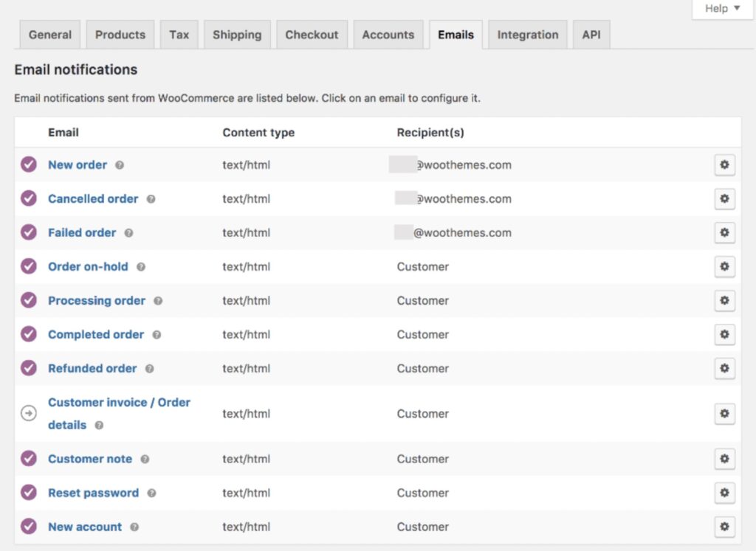The height and width of the screenshot is (551, 756).
Task: Click the help icon beside Failed order
Action: 128,233
